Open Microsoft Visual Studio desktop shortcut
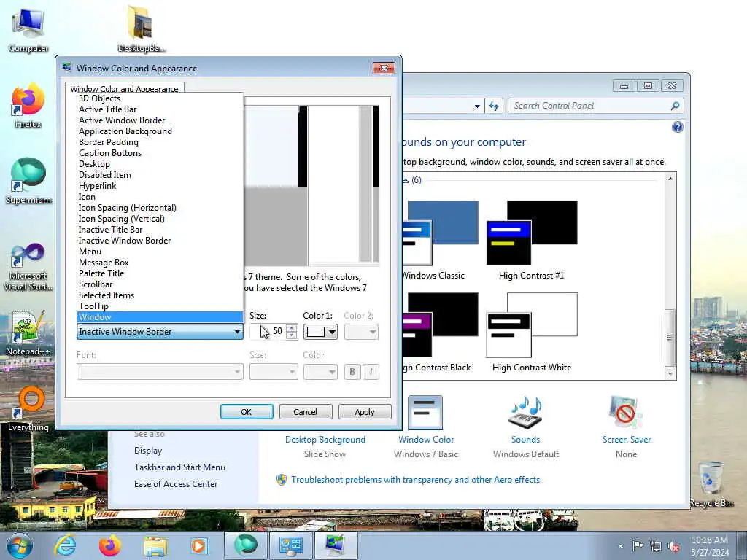 (28, 267)
